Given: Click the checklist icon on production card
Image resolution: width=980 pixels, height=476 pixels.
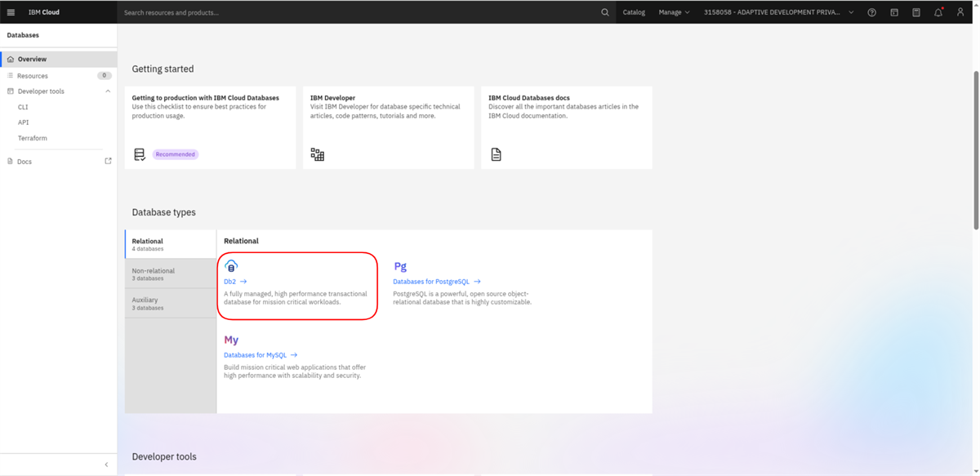Looking at the screenshot, I should pyautogui.click(x=140, y=154).
